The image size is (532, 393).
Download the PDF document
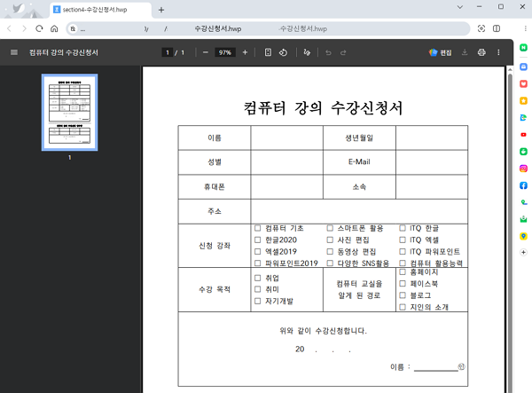tap(465, 52)
